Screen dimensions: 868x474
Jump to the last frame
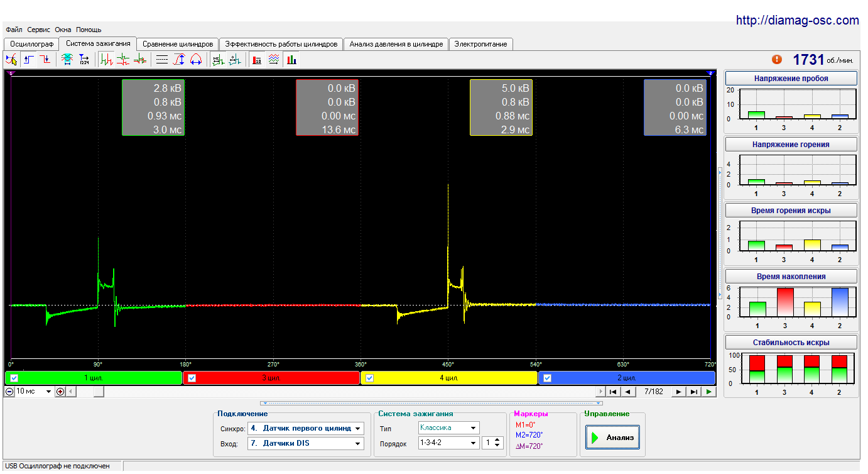pos(694,391)
